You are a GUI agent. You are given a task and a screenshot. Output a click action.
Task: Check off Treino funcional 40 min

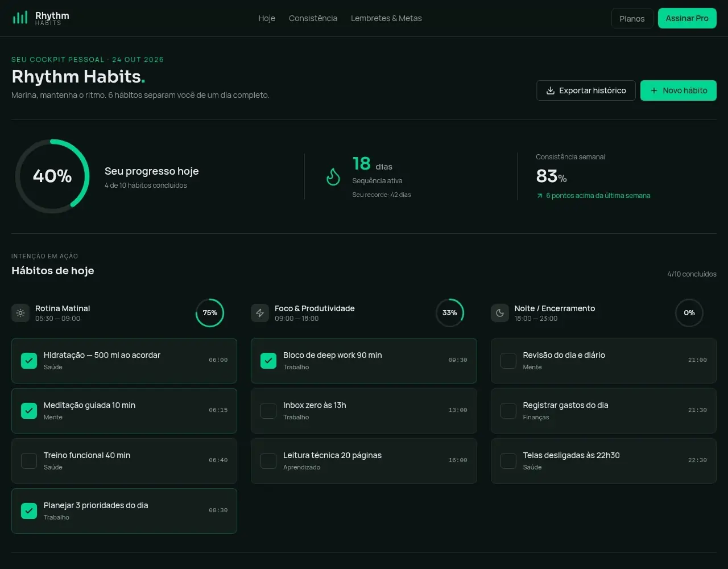(29, 461)
